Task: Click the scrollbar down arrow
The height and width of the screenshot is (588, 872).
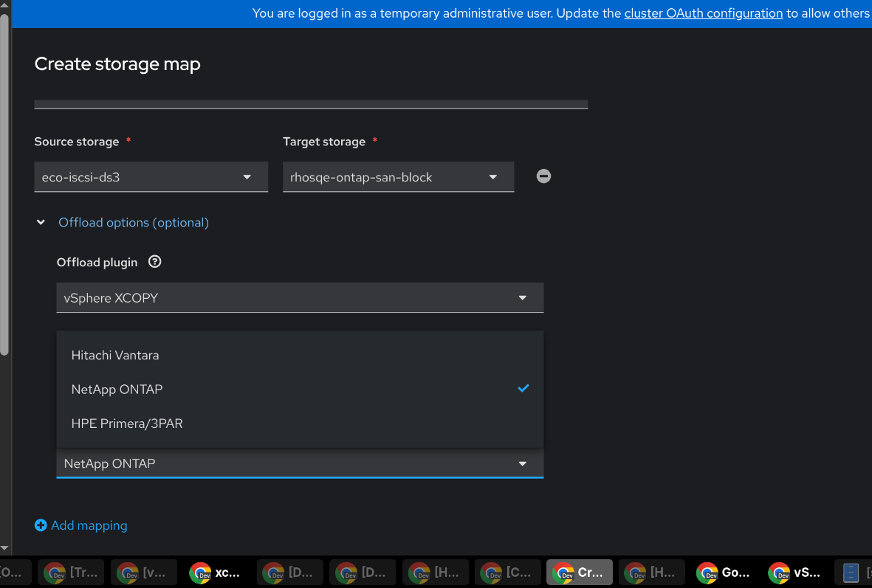Action: tap(4, 548)
